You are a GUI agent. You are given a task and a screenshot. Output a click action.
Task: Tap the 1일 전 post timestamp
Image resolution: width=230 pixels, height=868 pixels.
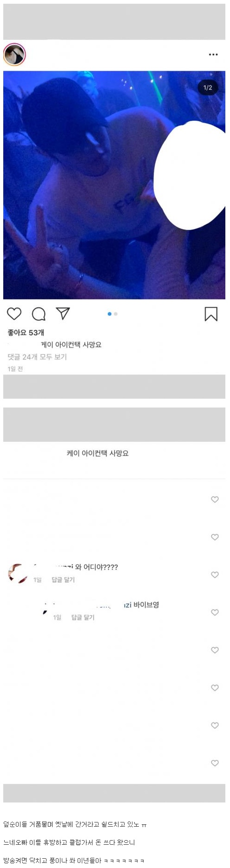point(15,369)
